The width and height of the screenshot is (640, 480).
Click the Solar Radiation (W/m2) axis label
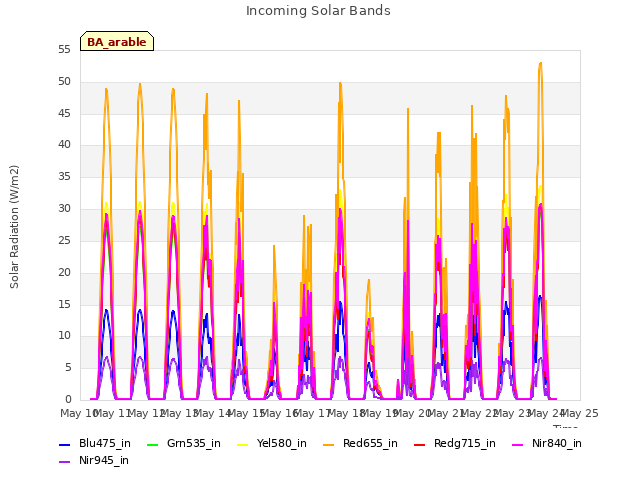point(14,227)
